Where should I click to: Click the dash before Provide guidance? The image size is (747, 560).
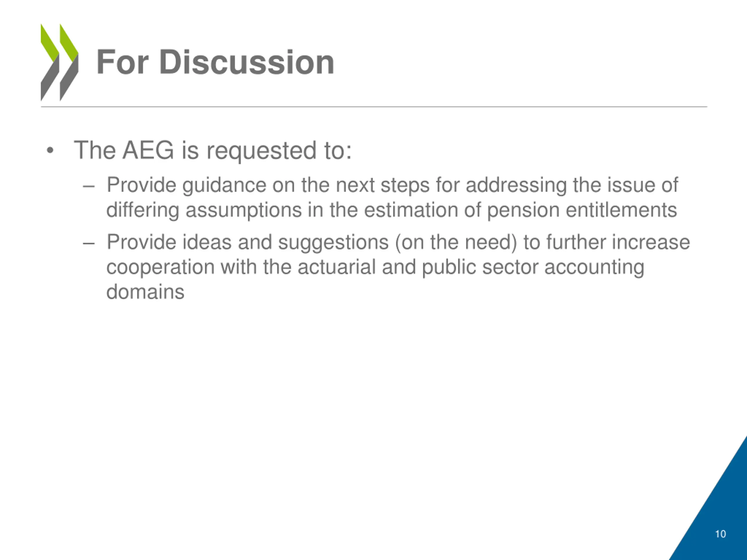click(x=88, y=186)
